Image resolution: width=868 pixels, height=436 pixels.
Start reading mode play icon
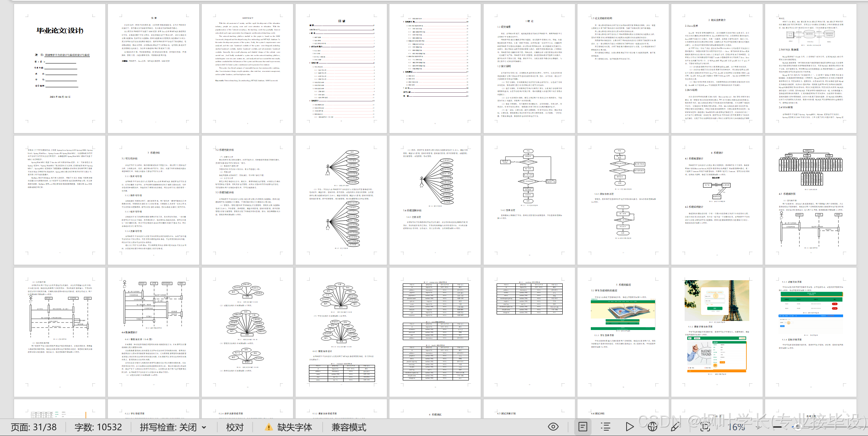pos(629,427)
